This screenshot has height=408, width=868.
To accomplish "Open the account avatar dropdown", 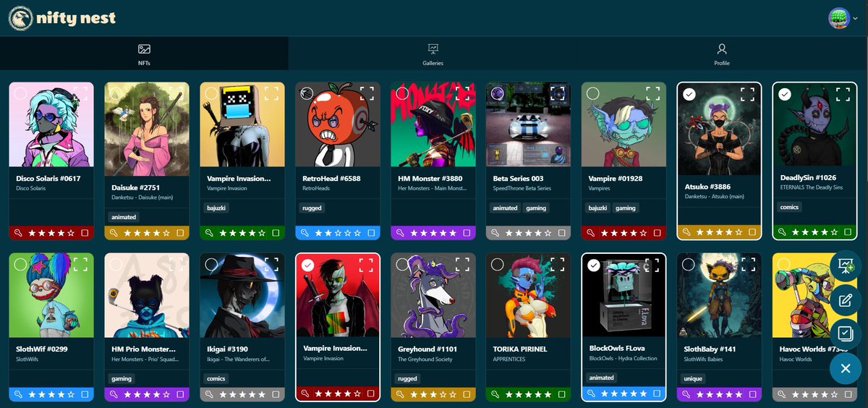I will click(x=843, y=18).
